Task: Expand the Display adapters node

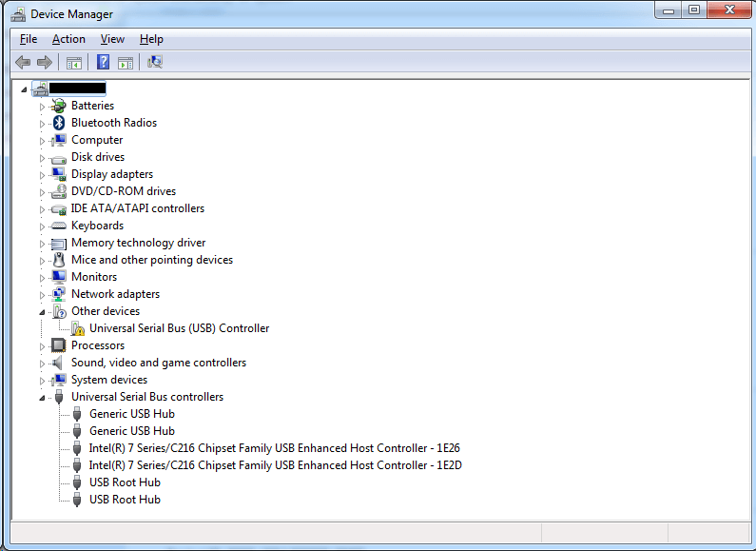Action: click(42, 175)
